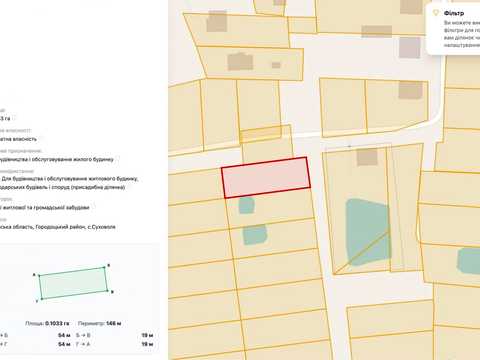The image size is (480, 360).
Task: Click the lightbulb icon in Фільтр tooltip
Action: [435, 13]
